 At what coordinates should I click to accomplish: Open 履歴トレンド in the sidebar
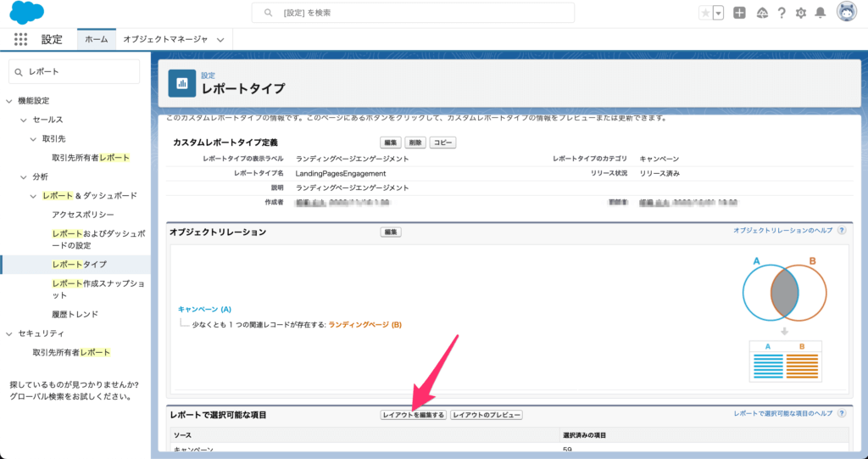pos(75,314)
